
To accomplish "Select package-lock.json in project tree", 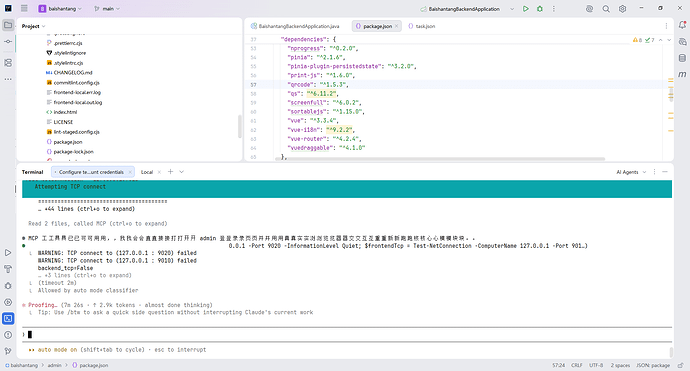I will (x=73, y=152).
